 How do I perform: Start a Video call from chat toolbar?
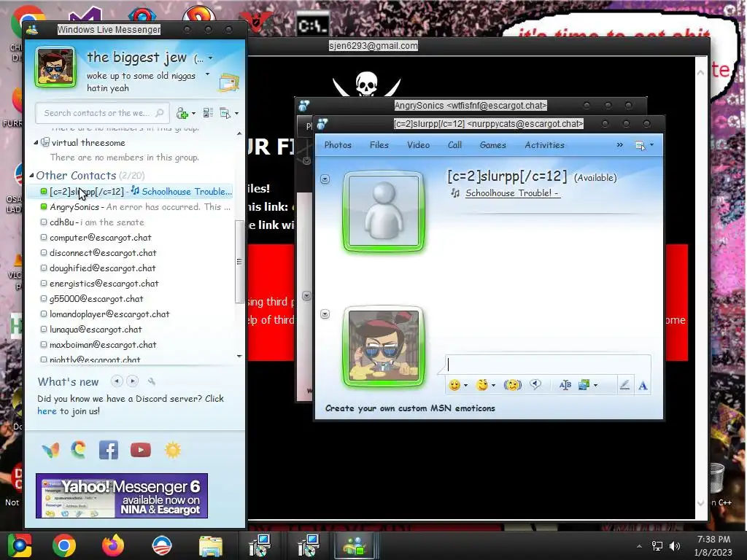pyautogui.click(x=418, y=145)
